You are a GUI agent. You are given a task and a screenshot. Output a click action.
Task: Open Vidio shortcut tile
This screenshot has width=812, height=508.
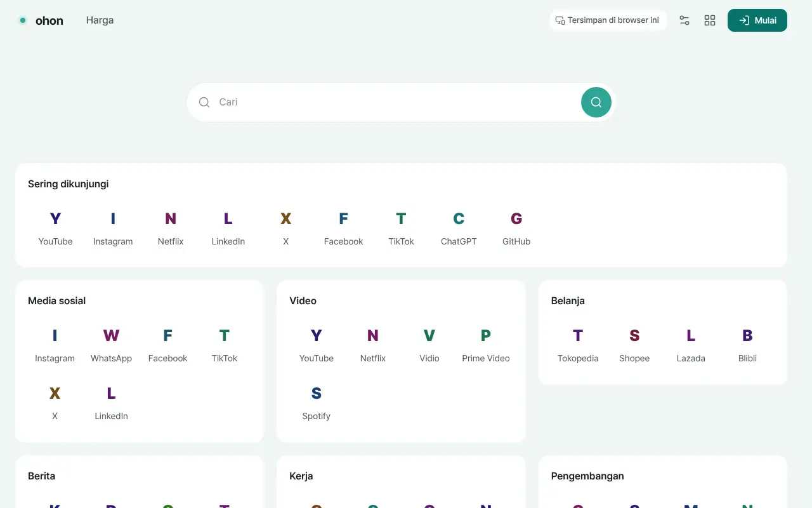(x=429, y=345)
